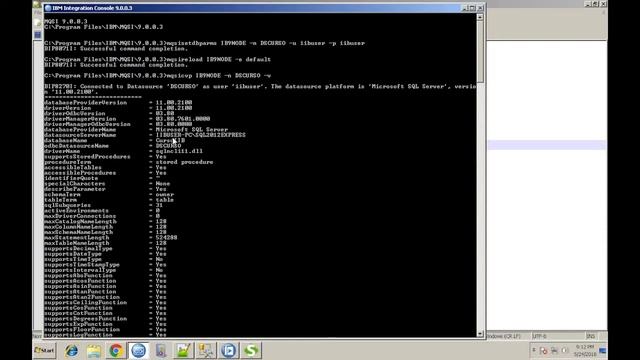Image resolution: width=640 pixels, height=360 pixels.
Task: Click the volume speaker tray icon
Action: tap(565, 351)
